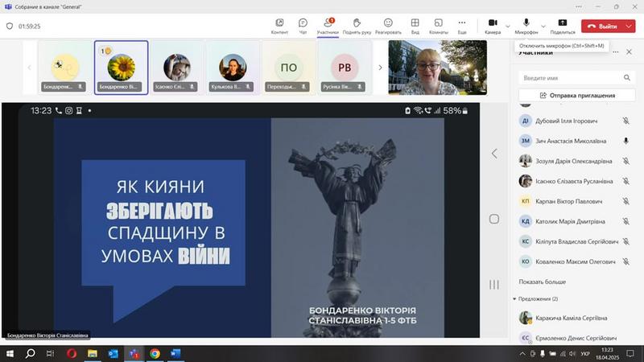The image size is (644, 362).
Task: Click Показать больше link
Action: 542,282
